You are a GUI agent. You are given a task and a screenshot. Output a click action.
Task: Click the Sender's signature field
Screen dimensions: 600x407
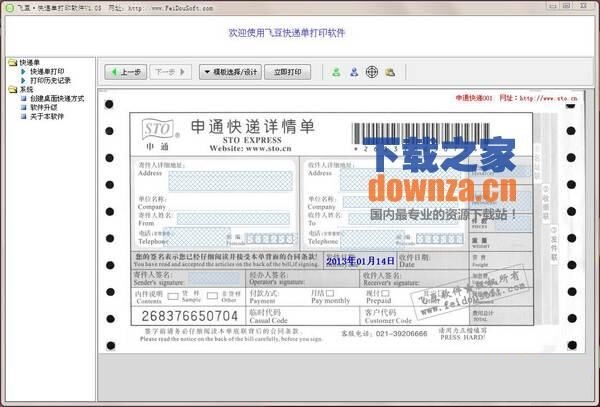[x=214, y=278]
